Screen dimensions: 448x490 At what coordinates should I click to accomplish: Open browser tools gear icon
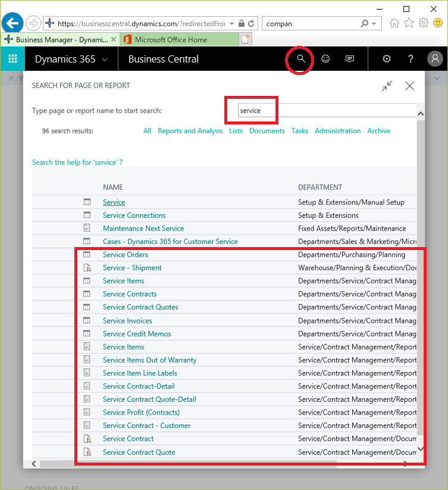pyautogui.click(x=424, y=23)
